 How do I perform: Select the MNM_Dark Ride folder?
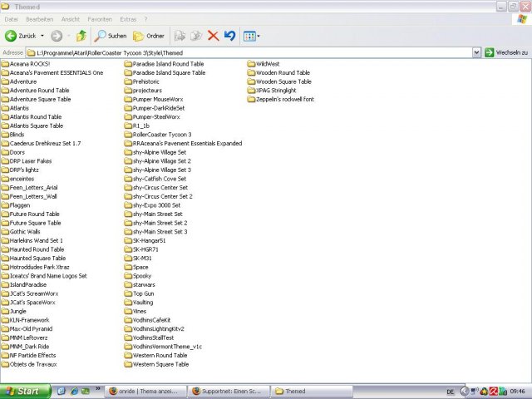(26, 346)
